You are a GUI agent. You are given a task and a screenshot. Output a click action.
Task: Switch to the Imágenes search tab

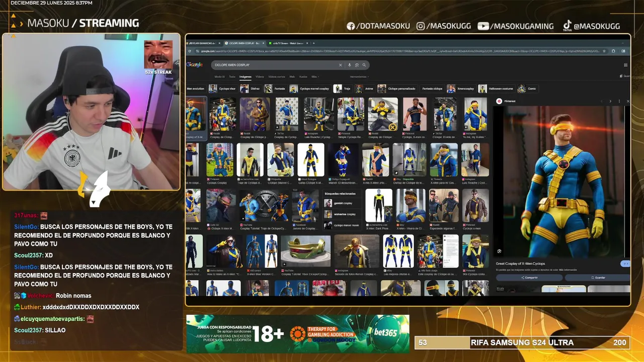pyautogui.click(x=246, y=77)
